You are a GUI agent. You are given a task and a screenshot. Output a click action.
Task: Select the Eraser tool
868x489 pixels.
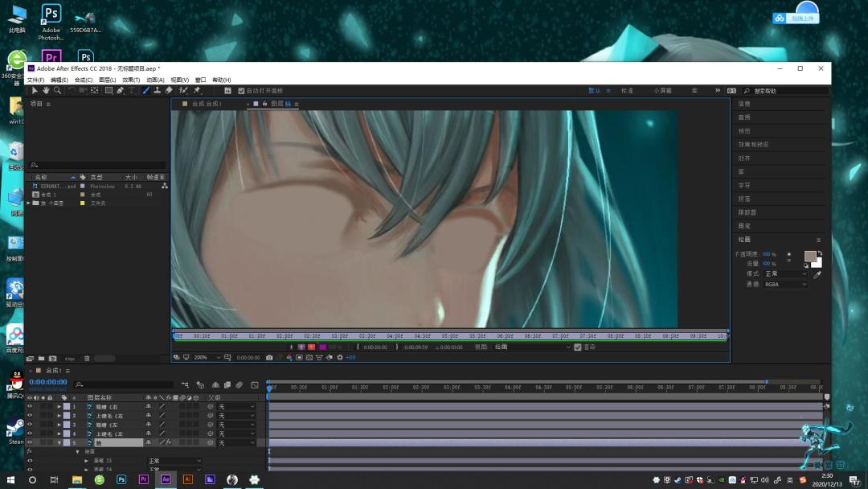point(169,90)
